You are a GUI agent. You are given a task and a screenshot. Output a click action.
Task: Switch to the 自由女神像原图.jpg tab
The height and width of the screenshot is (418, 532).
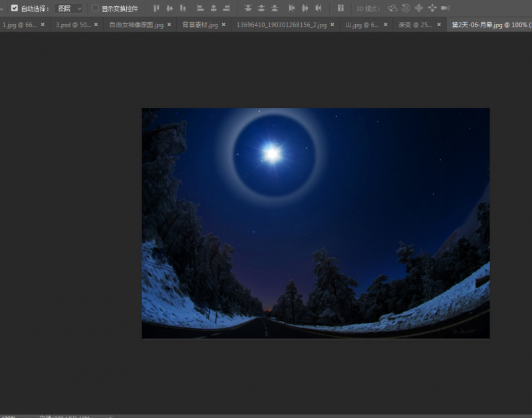click(136, 25)
